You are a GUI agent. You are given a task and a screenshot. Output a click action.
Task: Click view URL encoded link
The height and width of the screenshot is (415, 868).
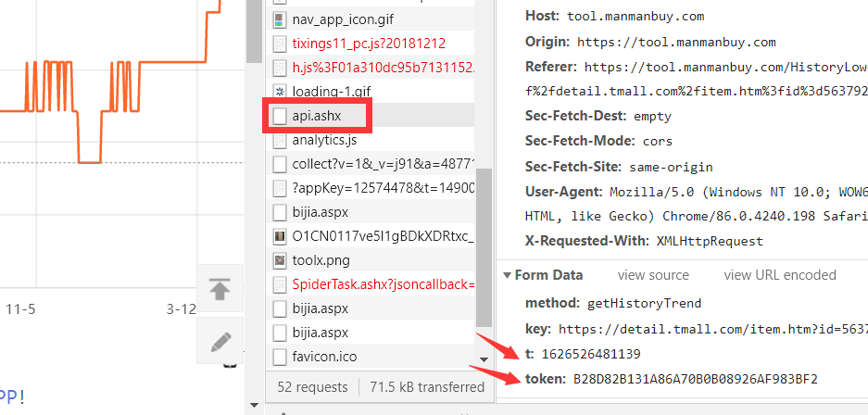tap(780, 275)
